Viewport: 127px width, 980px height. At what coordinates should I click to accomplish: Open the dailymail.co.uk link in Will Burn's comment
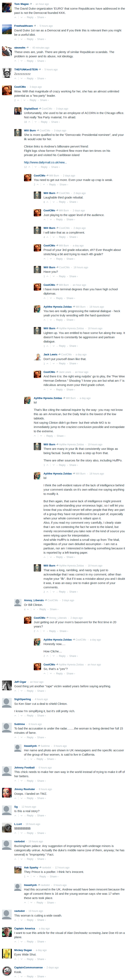(x=46, y=162)
